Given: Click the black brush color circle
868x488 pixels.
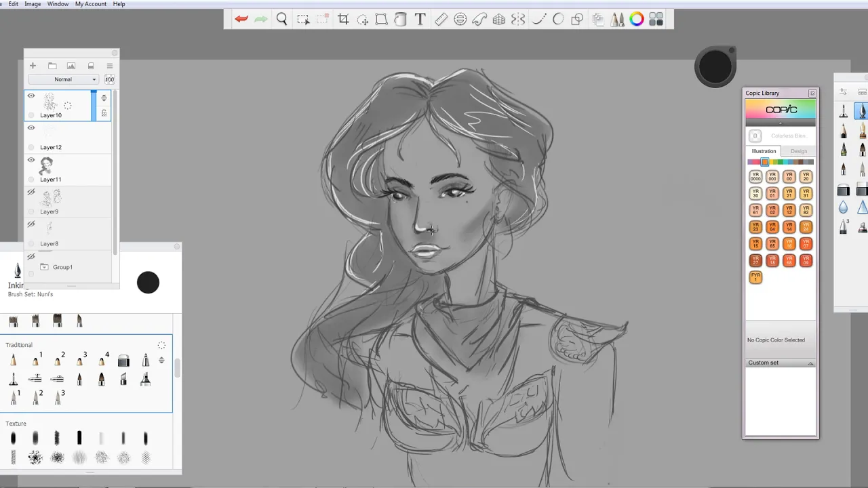Looking at the screenshot, I should click(x=148, y=283).
